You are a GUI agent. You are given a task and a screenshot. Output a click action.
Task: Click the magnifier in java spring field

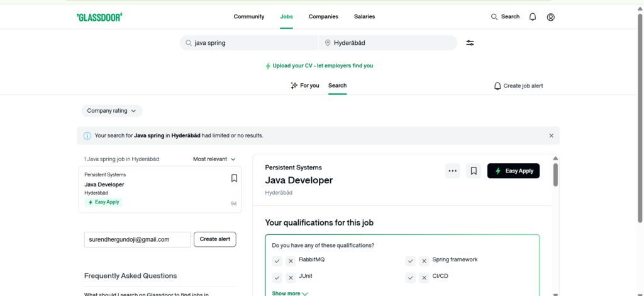189,43
